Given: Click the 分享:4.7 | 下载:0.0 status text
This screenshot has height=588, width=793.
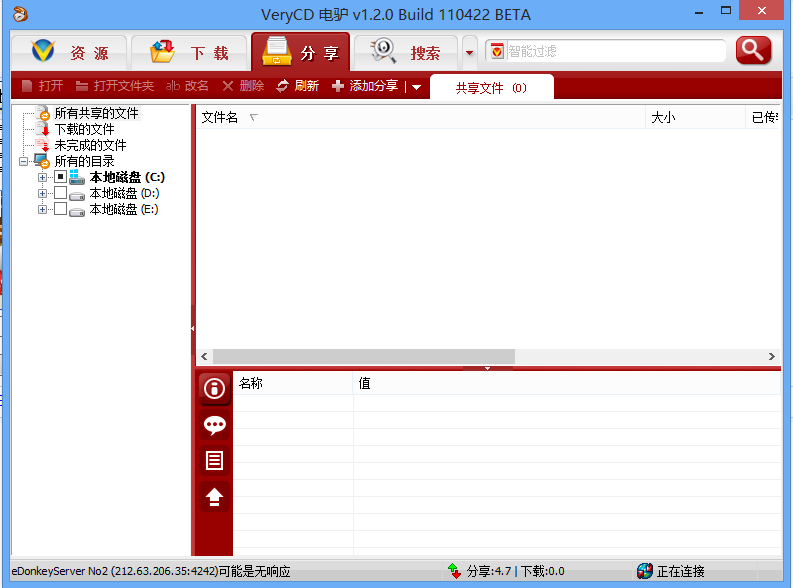Looking at the screenshot, I should [515, 571].
